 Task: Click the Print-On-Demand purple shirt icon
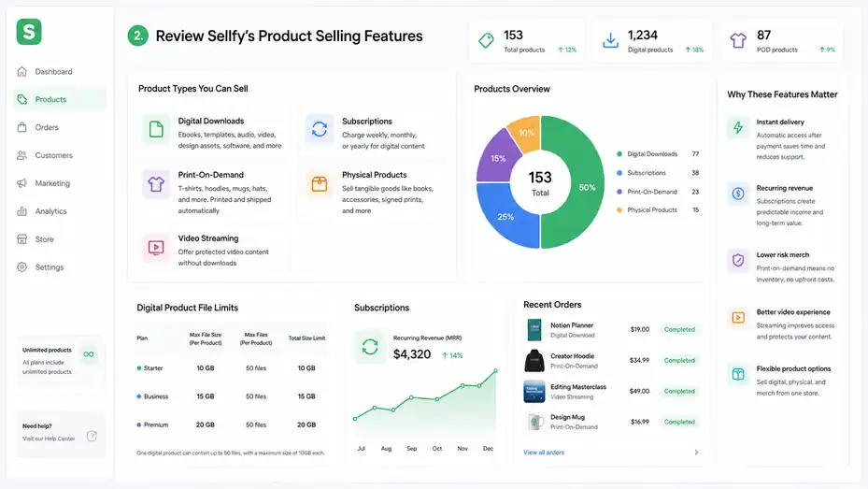(156, 184)
